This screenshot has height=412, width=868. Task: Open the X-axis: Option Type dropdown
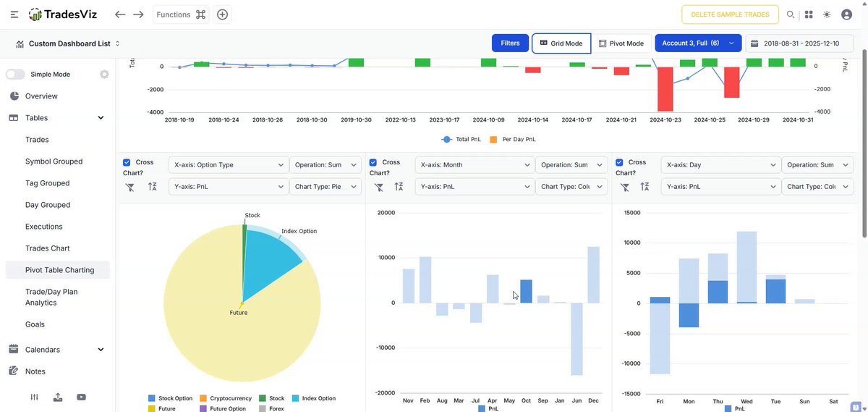click(228, 164)
